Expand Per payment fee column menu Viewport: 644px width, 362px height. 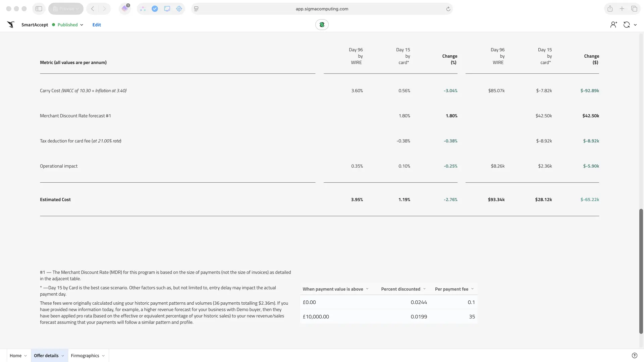pyautogui.click(x=472, y=289)
